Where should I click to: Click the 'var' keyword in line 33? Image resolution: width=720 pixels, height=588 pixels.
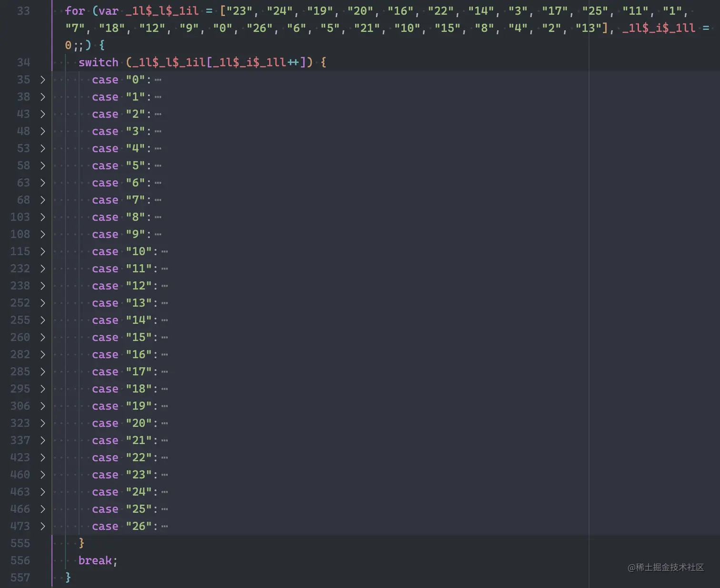(x=109, y=10)
